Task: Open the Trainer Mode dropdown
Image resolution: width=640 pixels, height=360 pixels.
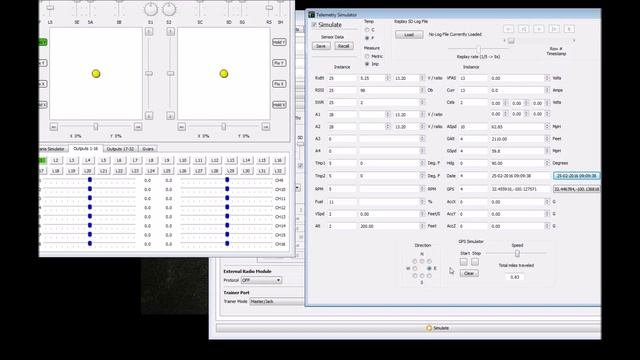Action: (x=277, y=302)
